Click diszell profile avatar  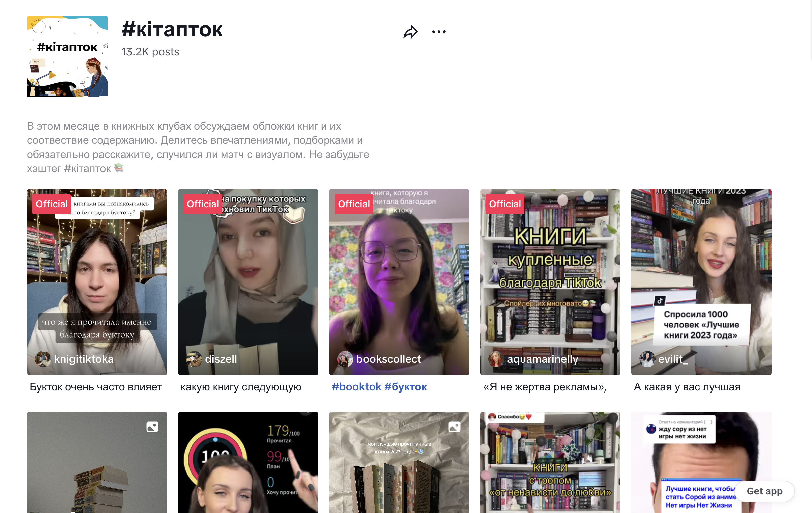tap(194, 359)
